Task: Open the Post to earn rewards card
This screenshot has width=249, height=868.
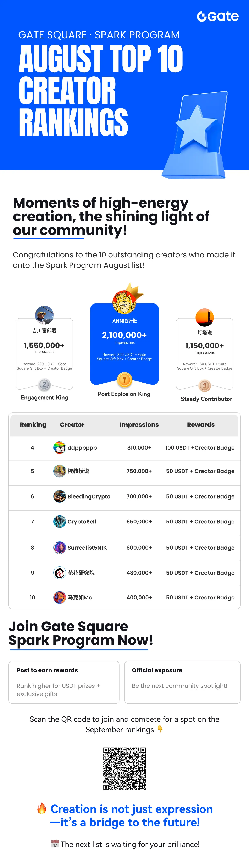Action: click(64, 682)
